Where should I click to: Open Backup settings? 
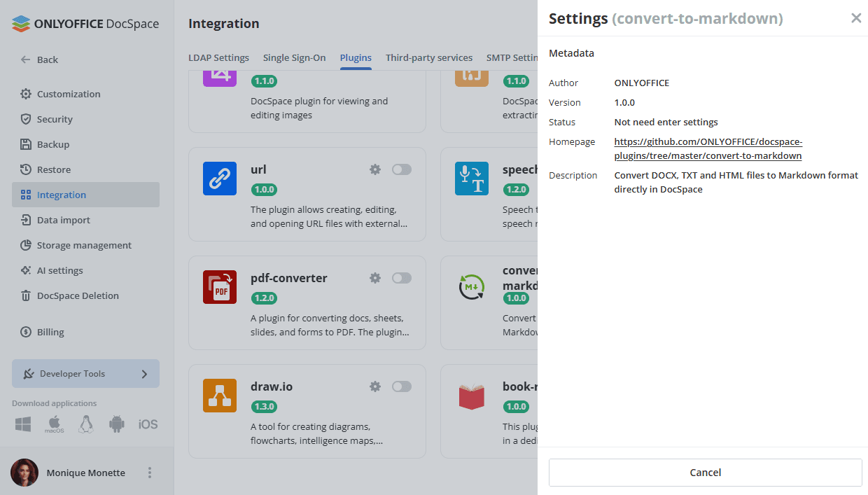click(85, 144)
